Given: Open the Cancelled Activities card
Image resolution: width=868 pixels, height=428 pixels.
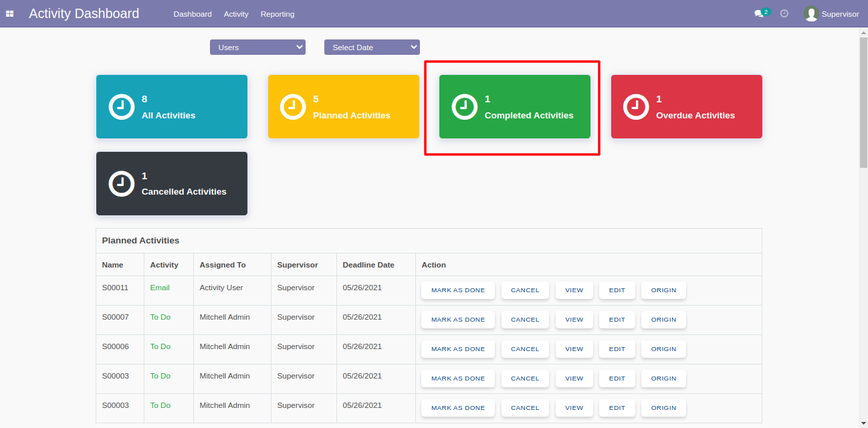Looking at the screenshot, I should (172, 183).
